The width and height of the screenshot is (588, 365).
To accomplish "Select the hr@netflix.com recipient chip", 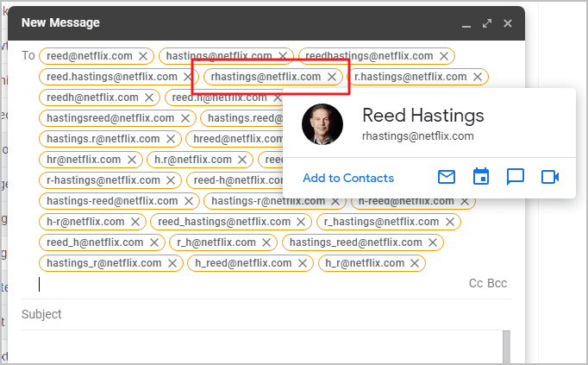I will pos(83,160).
